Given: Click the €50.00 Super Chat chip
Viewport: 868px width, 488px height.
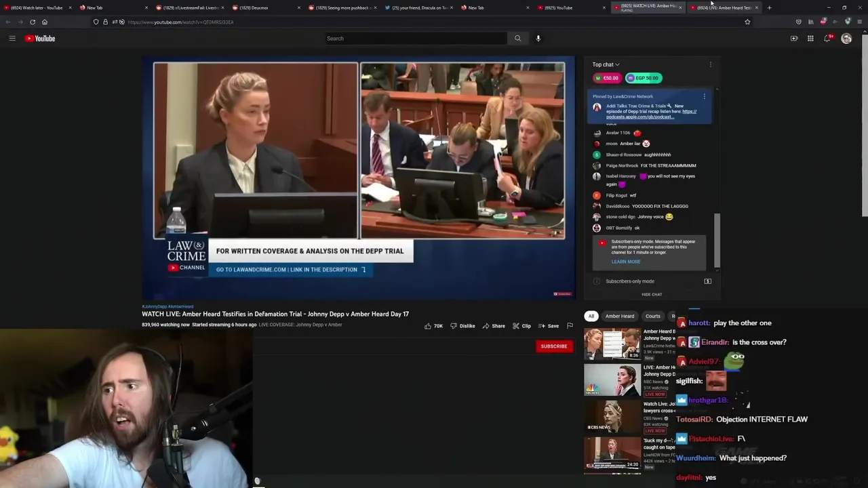Looking at the screenshot, I should [607, 78].
